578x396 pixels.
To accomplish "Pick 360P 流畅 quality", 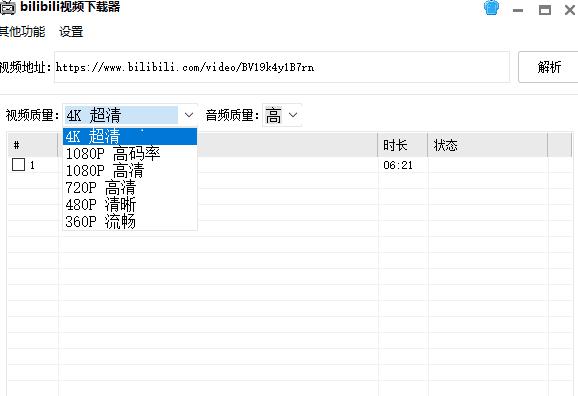I will pos(130,221).
